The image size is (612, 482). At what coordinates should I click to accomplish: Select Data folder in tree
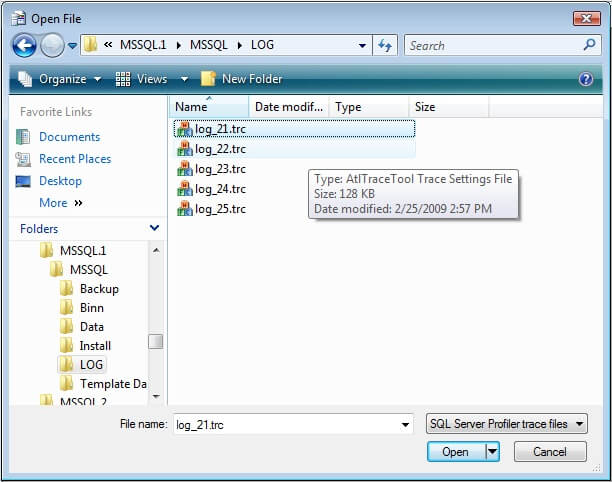click(82, 327)
